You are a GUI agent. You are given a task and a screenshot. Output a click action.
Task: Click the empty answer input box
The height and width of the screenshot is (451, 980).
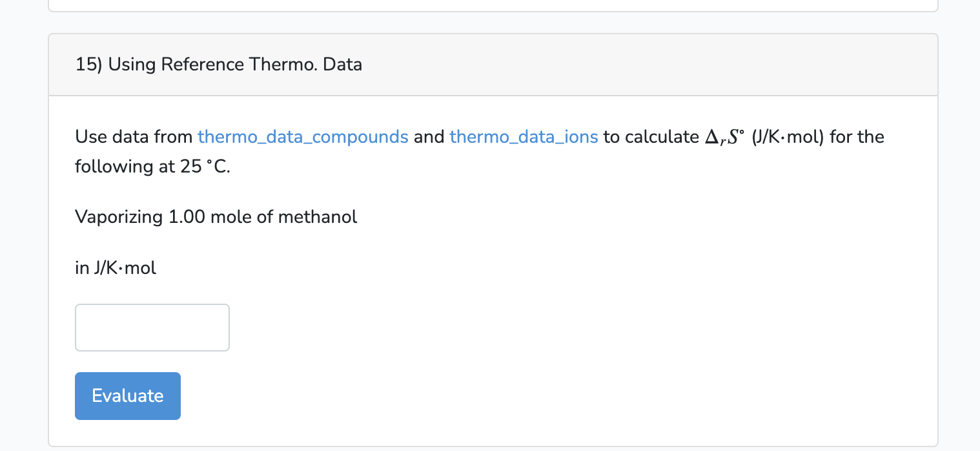tap(152, 328)
